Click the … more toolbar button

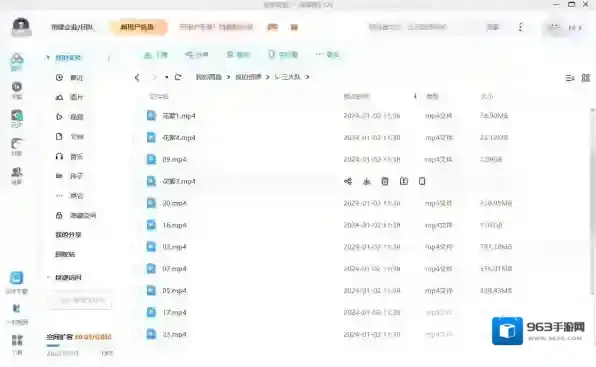(327, 55)
